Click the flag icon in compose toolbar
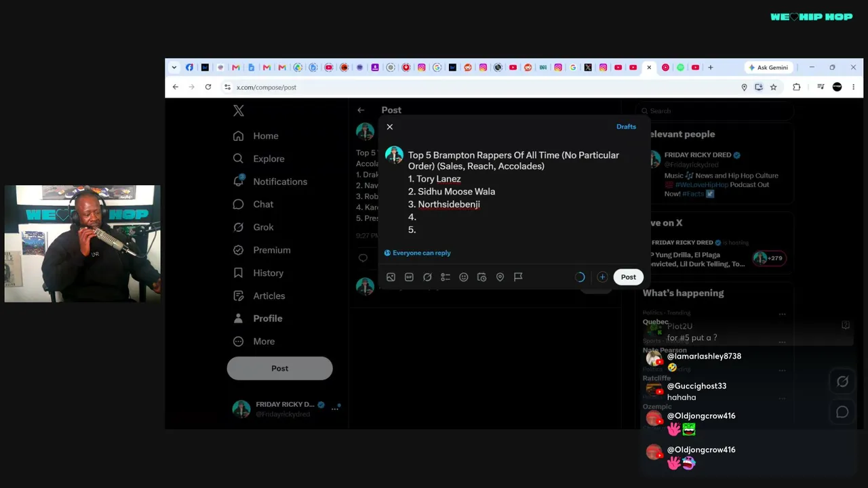 [x=518, y=277]
